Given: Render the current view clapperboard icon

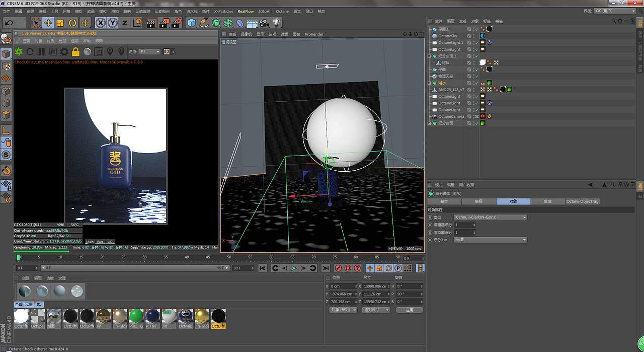Looking at the screenshot, I should pos(151,23).
